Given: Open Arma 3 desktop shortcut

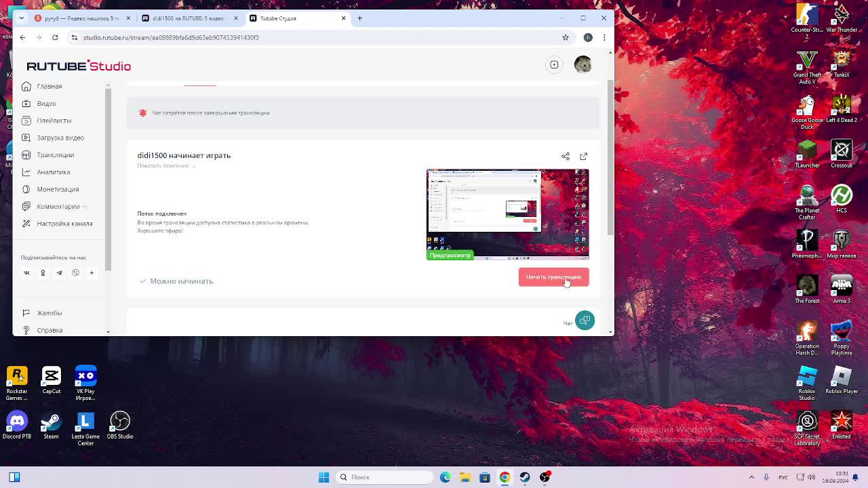Looking at the screenshot, I should (x=842, y=289).
